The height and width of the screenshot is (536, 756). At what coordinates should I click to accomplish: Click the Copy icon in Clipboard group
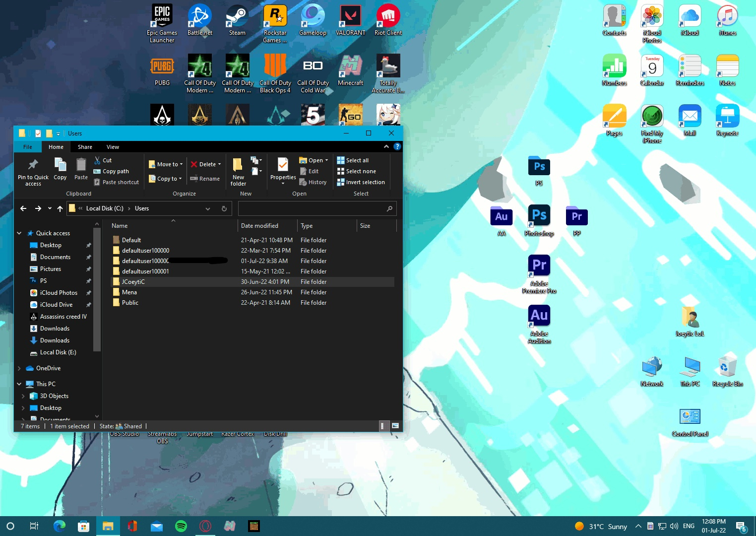(x=60, y=169)
